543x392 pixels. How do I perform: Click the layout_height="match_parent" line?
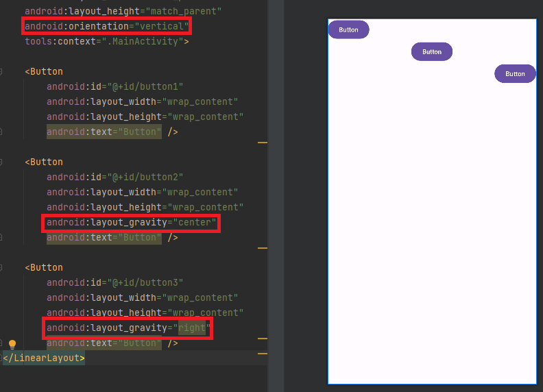coord(123,11)
